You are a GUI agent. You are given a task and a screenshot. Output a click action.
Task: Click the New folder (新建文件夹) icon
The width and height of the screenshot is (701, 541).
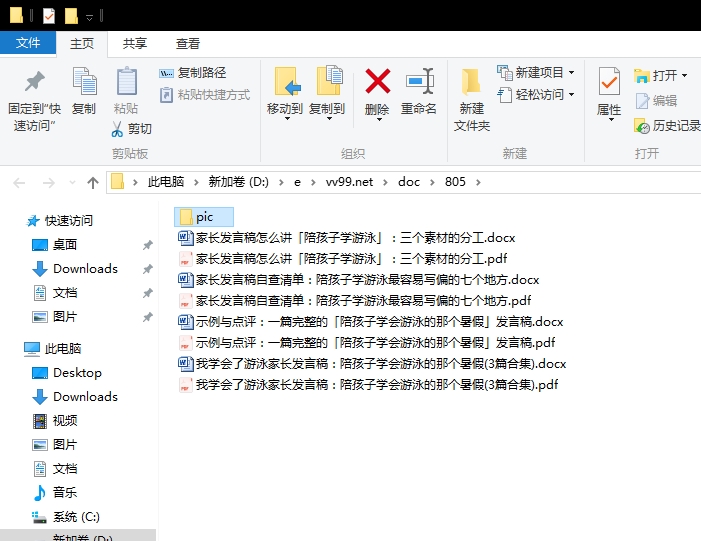(x=471, y=82)
